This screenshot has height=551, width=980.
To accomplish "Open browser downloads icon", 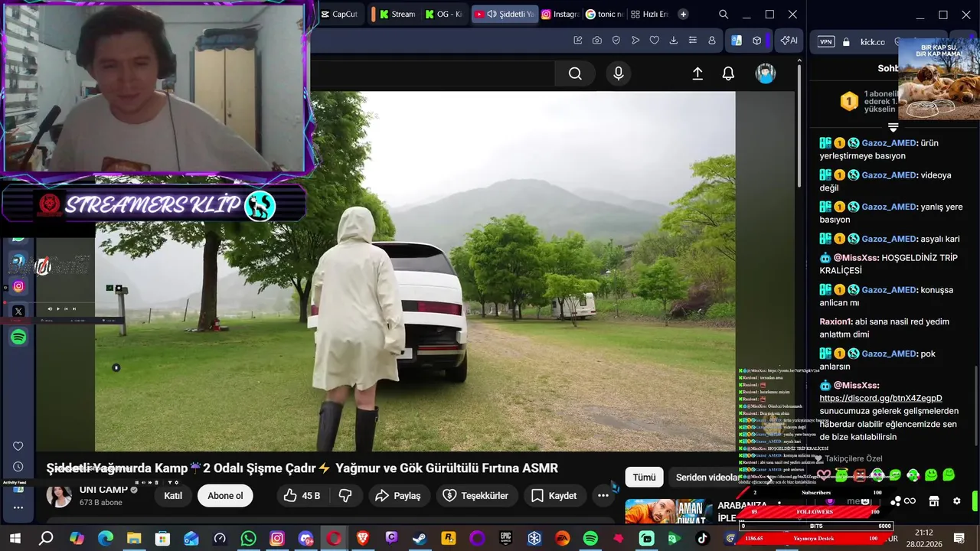I will pos(674,41).
